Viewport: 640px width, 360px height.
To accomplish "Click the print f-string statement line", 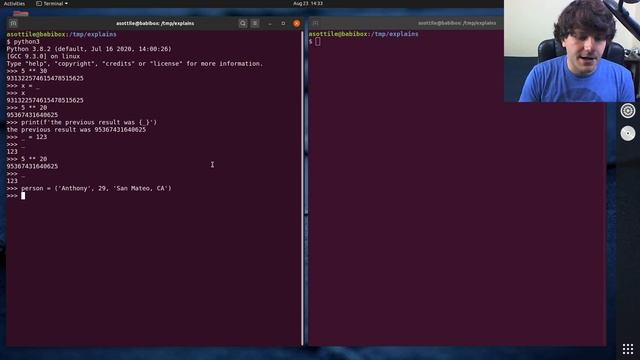I will 82,122.
